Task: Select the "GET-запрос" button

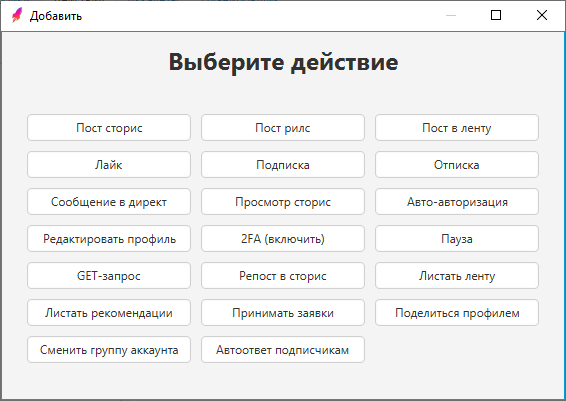Action: tap(109, 276)
